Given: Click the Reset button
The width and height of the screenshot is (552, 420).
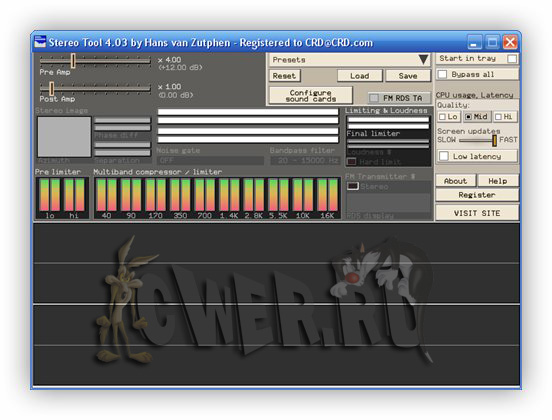Looking at the screenshot, I should click(284, 76).
